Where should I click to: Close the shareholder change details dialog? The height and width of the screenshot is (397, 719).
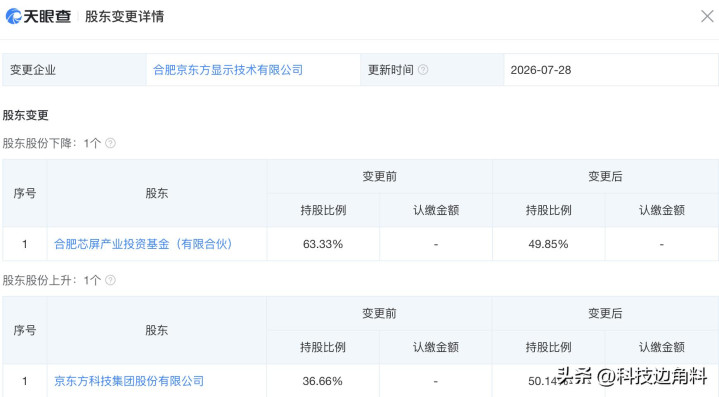coord(707,17)
